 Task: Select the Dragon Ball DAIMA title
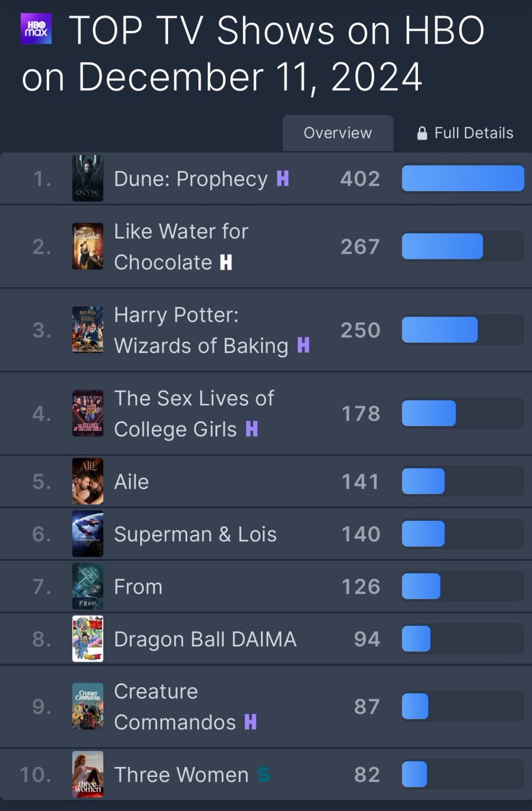[x=205, y=639]
